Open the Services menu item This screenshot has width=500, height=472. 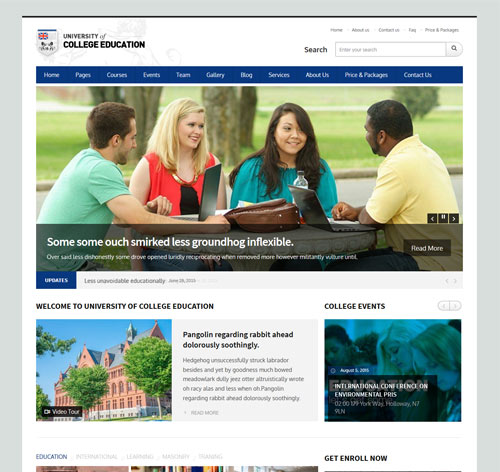click(x=279, y=75)
